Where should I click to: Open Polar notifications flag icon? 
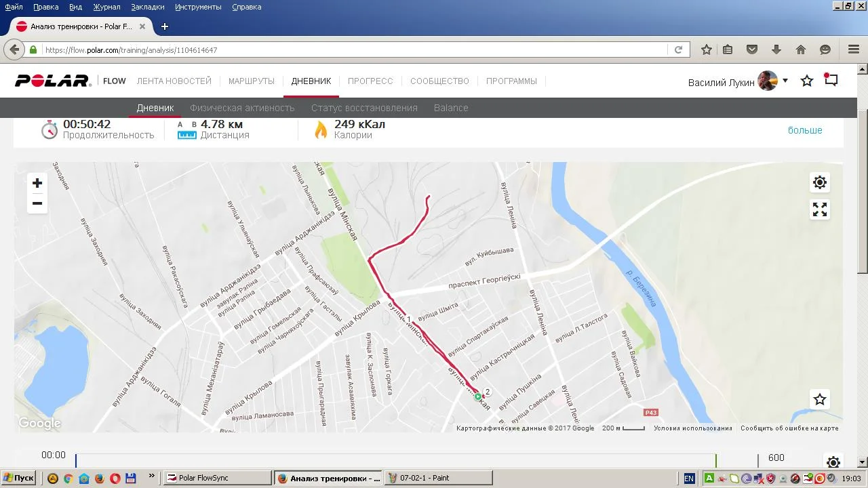[831, 80]
